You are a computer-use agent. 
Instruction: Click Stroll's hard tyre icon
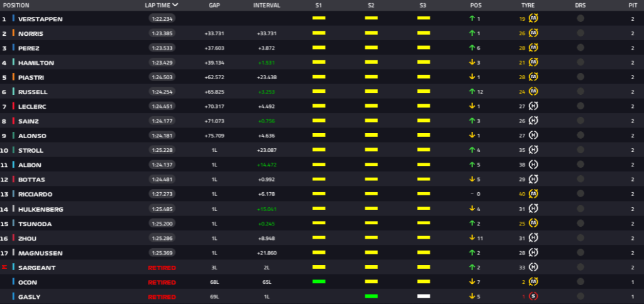(x=533, y=150)
